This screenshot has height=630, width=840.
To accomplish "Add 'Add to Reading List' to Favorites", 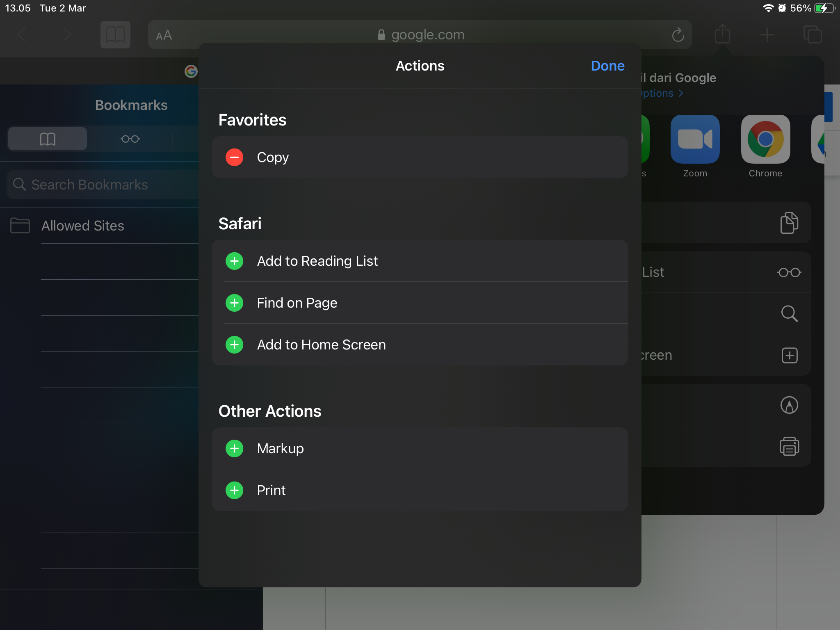I will 234,261.
